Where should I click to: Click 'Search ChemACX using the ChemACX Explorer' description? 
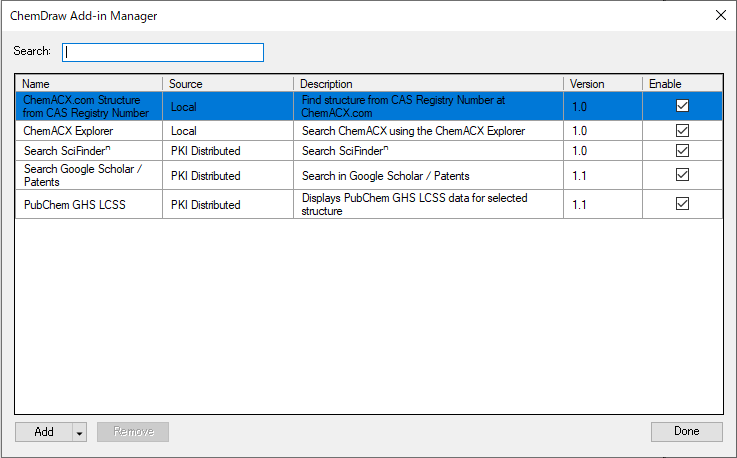click(x=414, y=131)
